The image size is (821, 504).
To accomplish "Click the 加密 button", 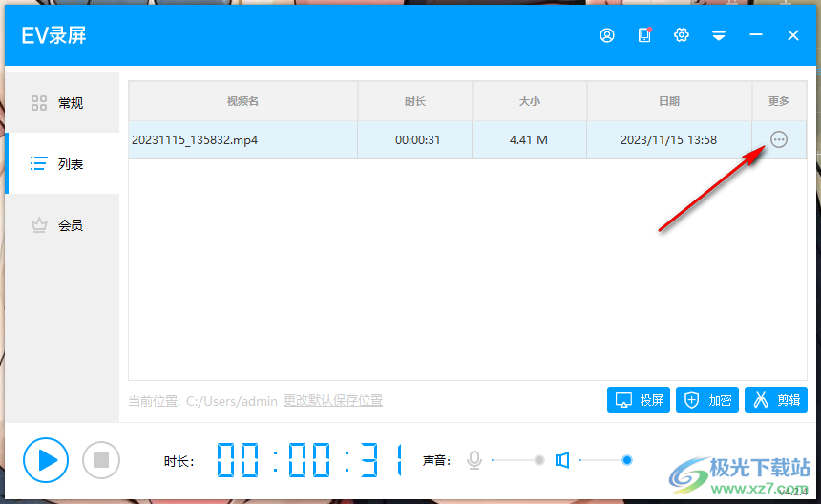I will [x=706, y=400].
